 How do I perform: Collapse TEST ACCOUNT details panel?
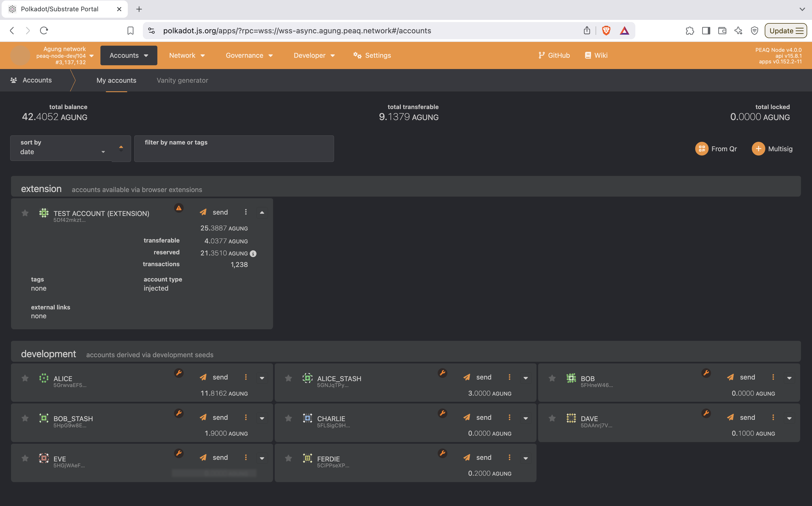(x=262, y=212)
